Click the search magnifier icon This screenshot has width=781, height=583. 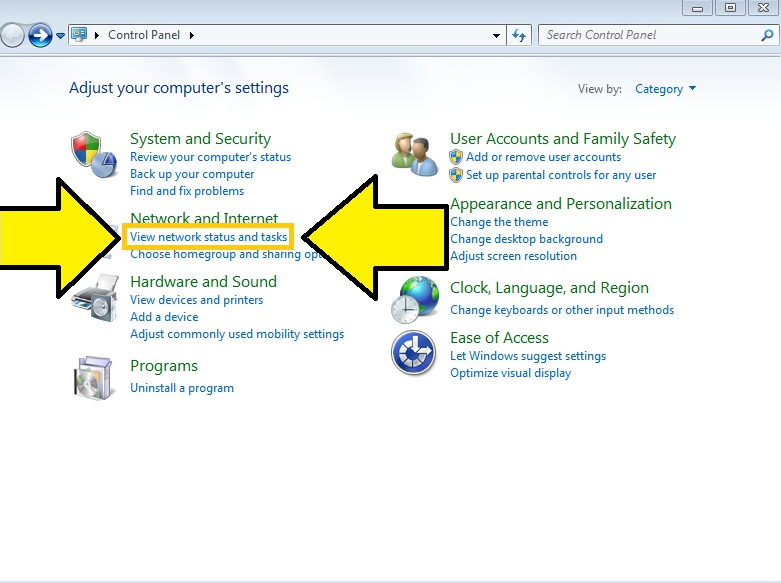click(767, 35)
